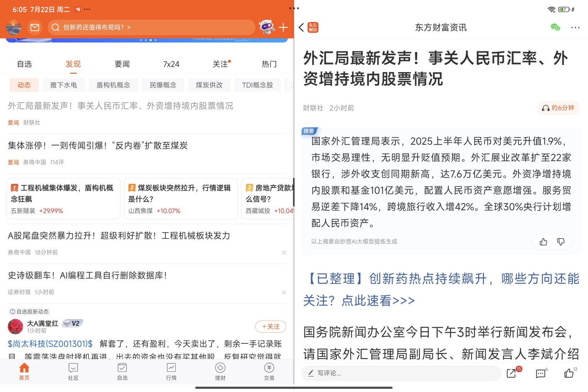Open the article more options dots

pyautogui.click(x=575, y=27)
